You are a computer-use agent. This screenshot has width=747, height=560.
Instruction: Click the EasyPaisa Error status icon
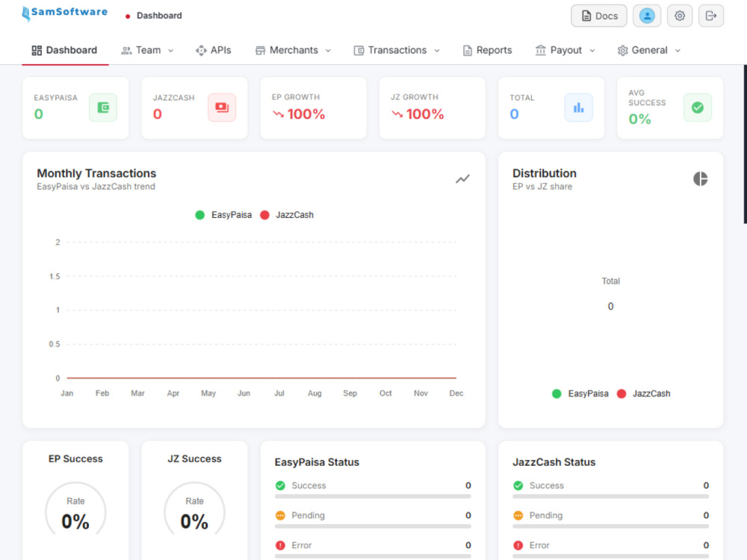click(x=280, y=546)
